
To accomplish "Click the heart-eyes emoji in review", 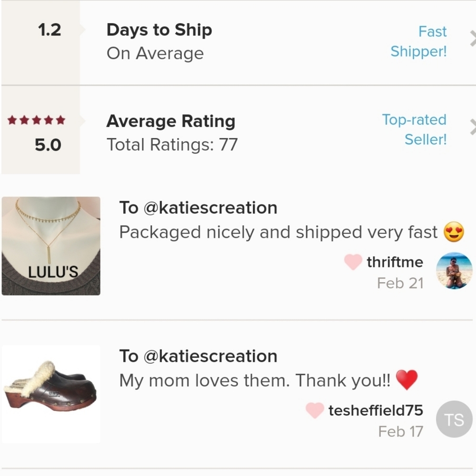I will 454,232.
